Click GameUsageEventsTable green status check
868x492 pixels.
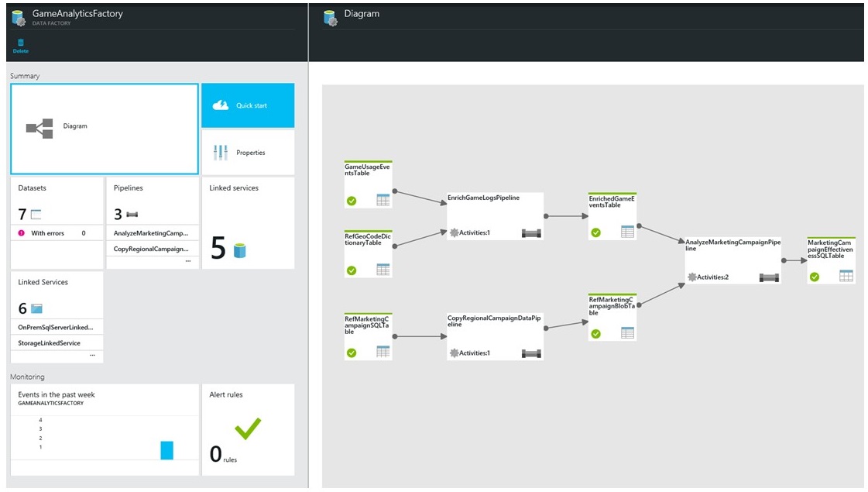click(352, 201)
